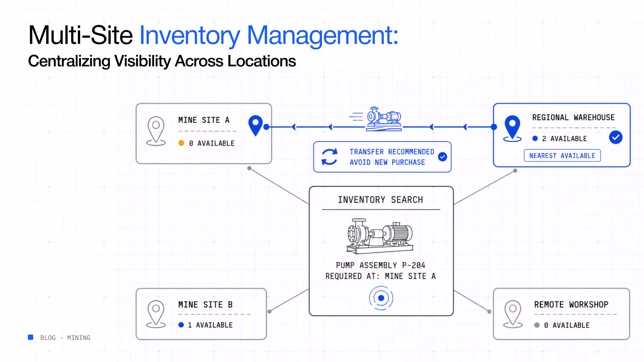Click the Pump Assembly P-204 label
644x362 pixels.
pos(380,265)
